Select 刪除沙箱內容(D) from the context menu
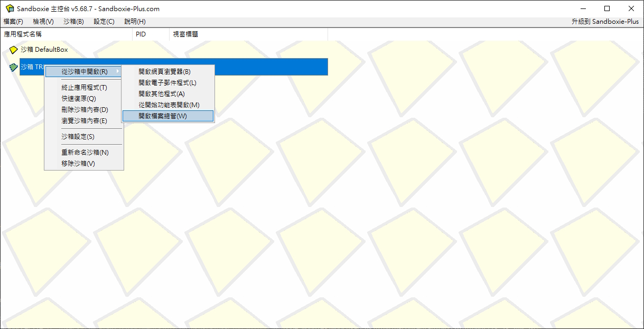644x329 pixels. [x=84, y=110]
